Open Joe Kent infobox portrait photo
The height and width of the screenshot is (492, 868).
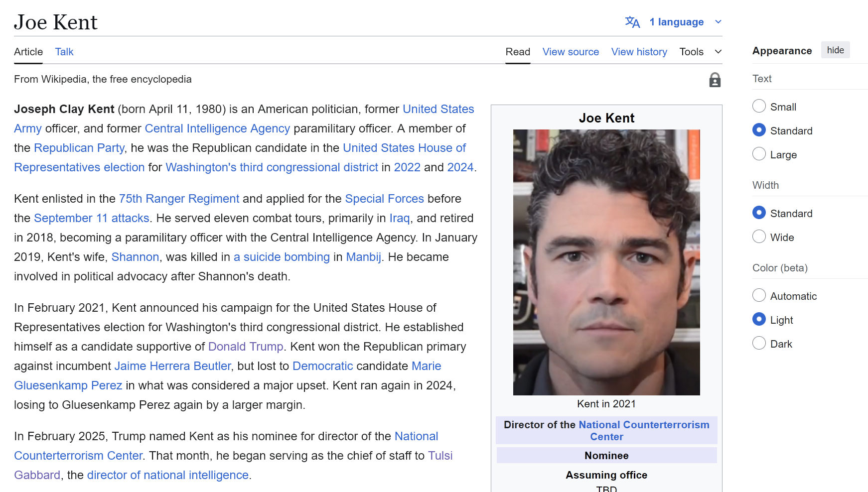(x=606, y=262)
